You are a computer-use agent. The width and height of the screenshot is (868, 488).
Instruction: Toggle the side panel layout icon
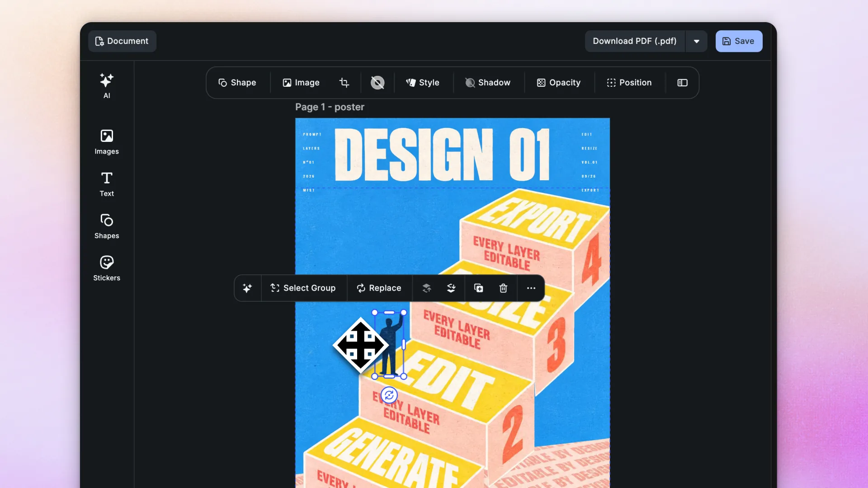[683, 83]
